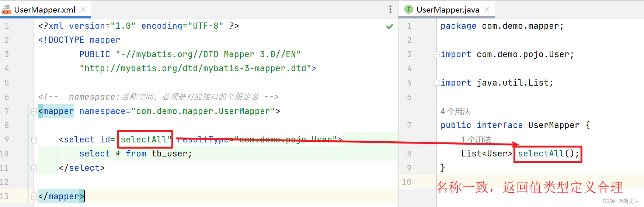Click the 'import com.demo.pojo.User;' statement
This screenshot has width=644, height=207.
click(x=507, y=55)
